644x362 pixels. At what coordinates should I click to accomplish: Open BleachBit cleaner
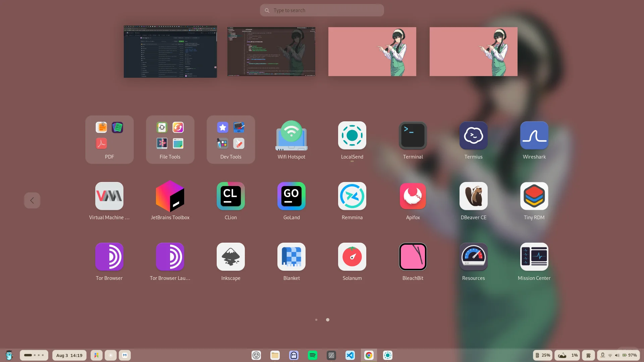coord(413,257)
